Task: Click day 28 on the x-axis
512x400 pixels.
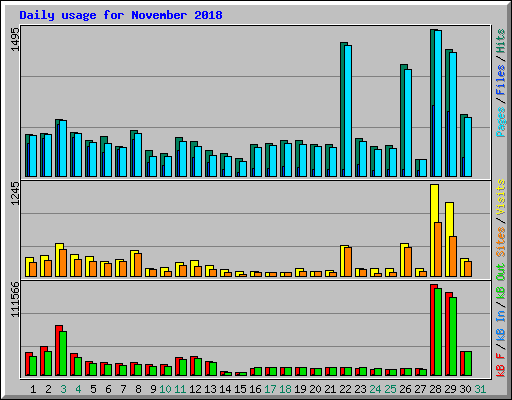Action: tap(435, 389)
